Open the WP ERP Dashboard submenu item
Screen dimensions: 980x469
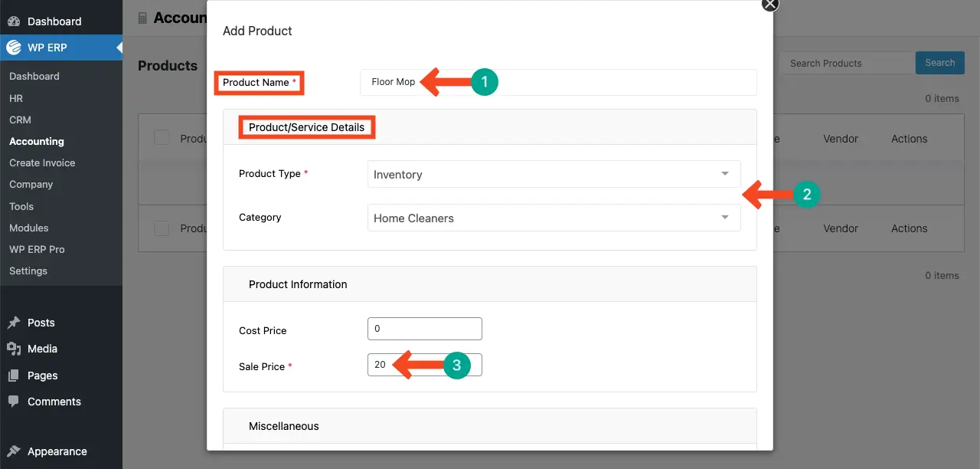(x=34, y=76)
